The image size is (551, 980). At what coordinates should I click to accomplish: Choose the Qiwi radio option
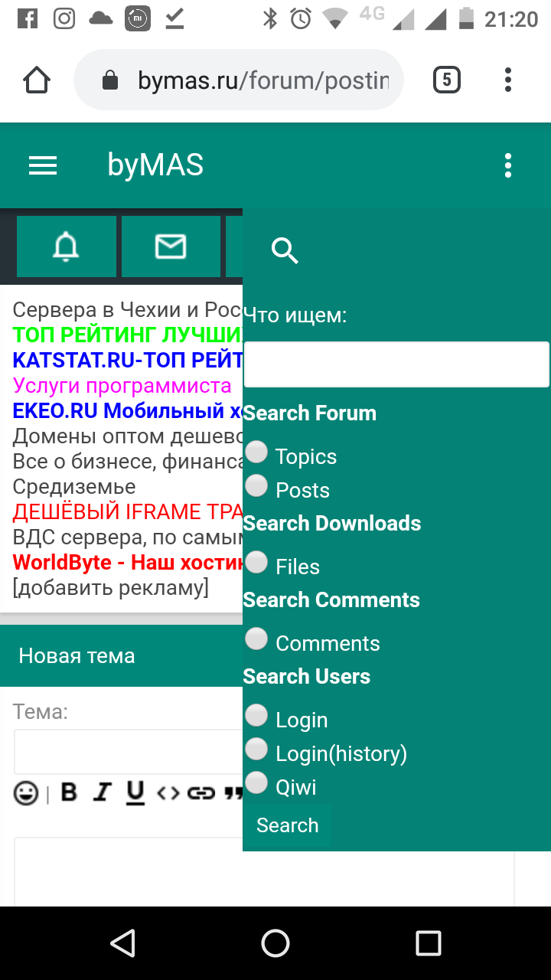click(256, 783)
